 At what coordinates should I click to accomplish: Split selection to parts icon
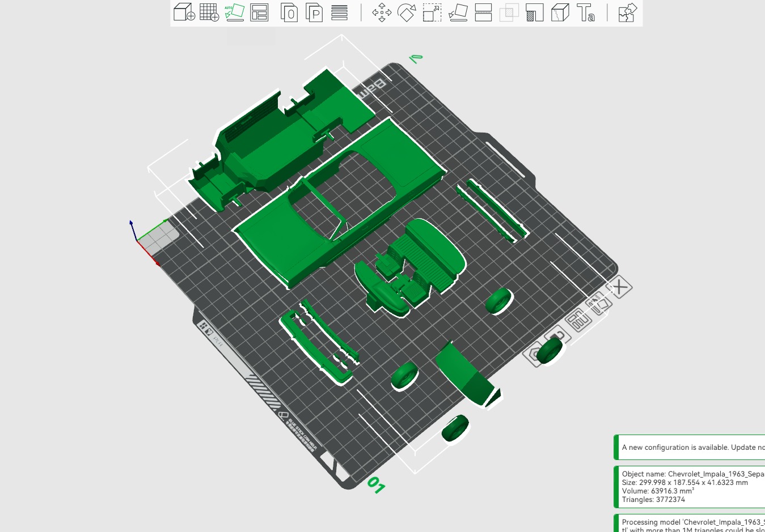point(314,12)
